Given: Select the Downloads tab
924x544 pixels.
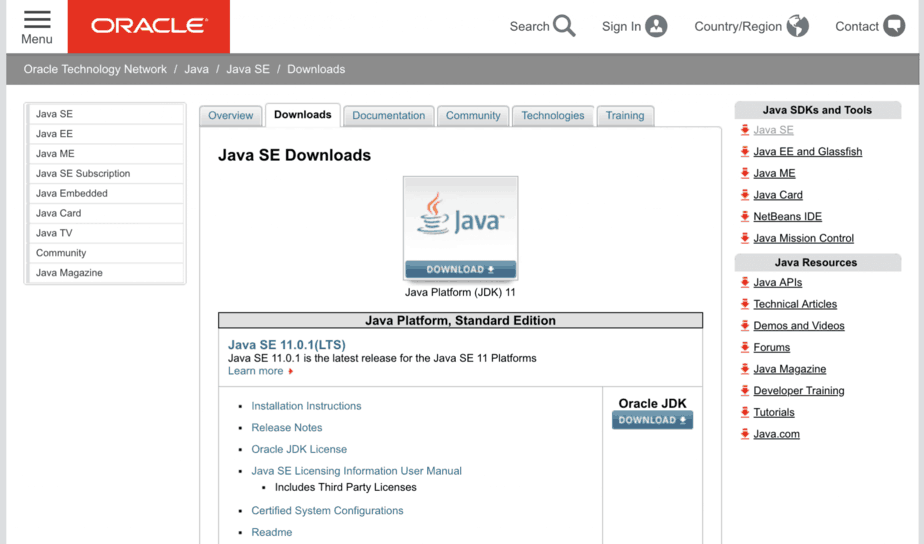Looking at the screenshot, I should [302, 115].
